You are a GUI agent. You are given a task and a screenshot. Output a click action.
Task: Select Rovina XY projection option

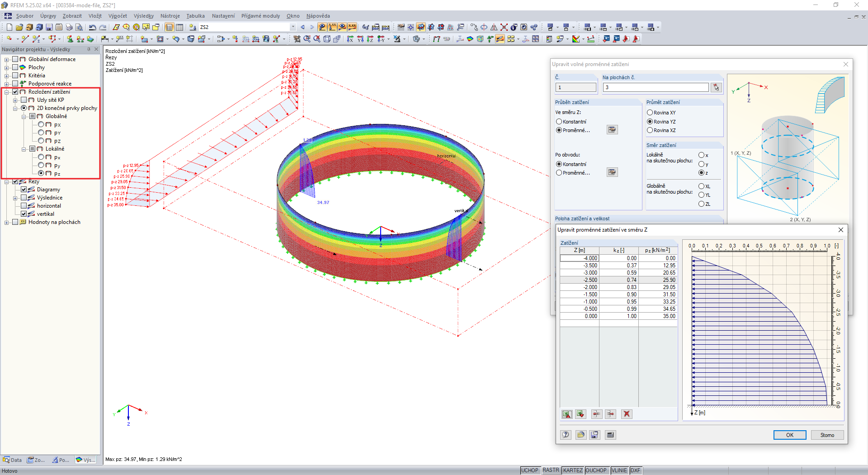click(650, 113)
